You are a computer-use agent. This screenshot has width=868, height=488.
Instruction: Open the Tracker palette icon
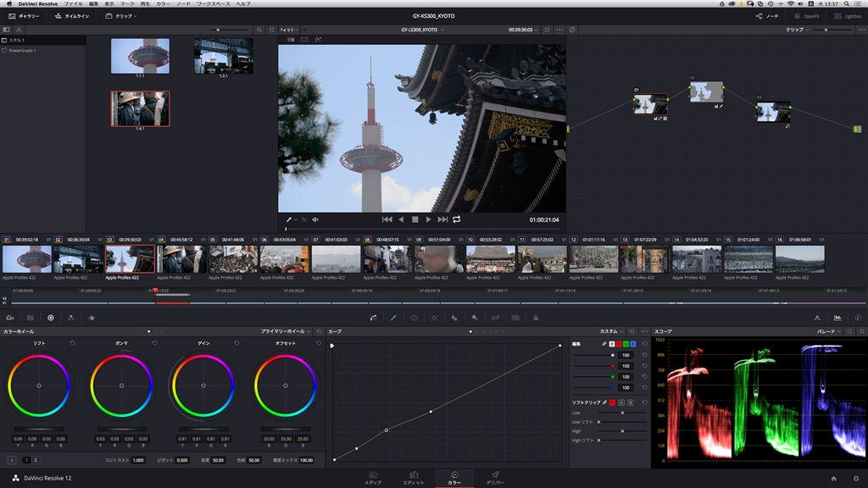[x=434, y=318]
